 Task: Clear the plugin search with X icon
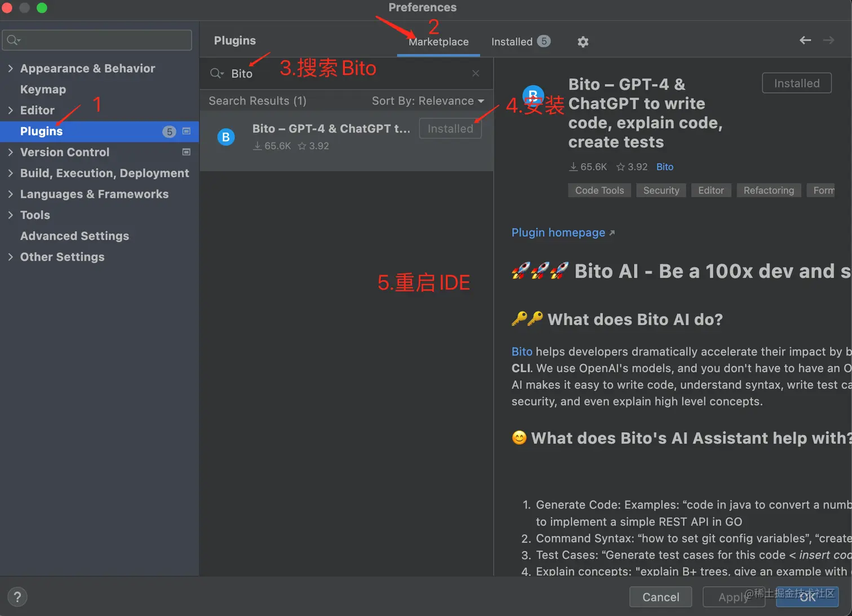pos(476,73)
